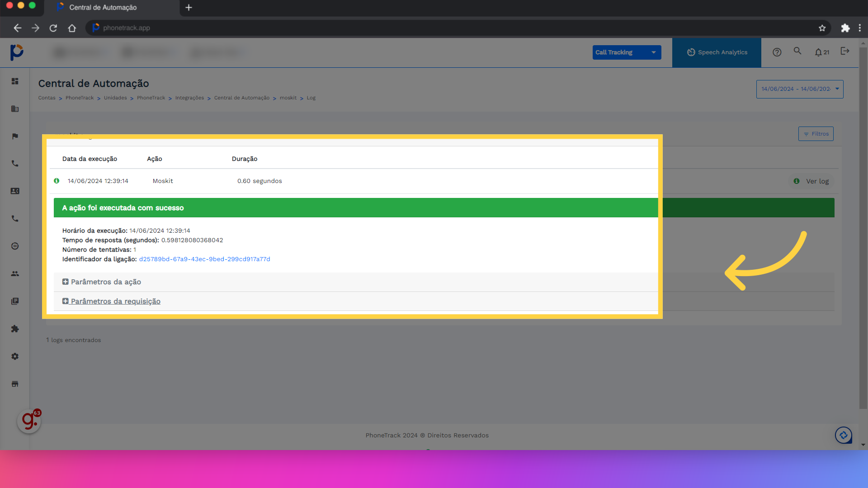Open browser extensions puzzle icon

click(845, 28)
